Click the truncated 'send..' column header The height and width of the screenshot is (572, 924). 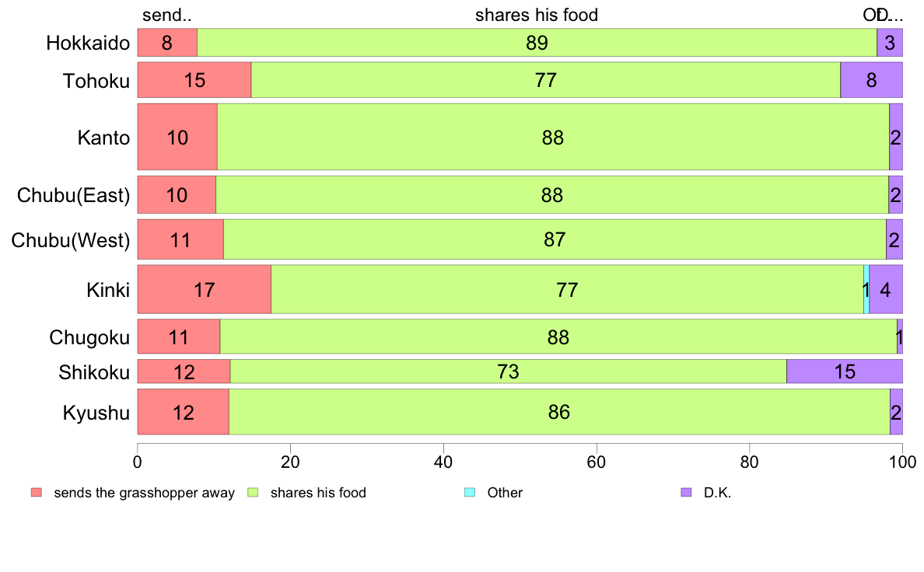[166, 15]
